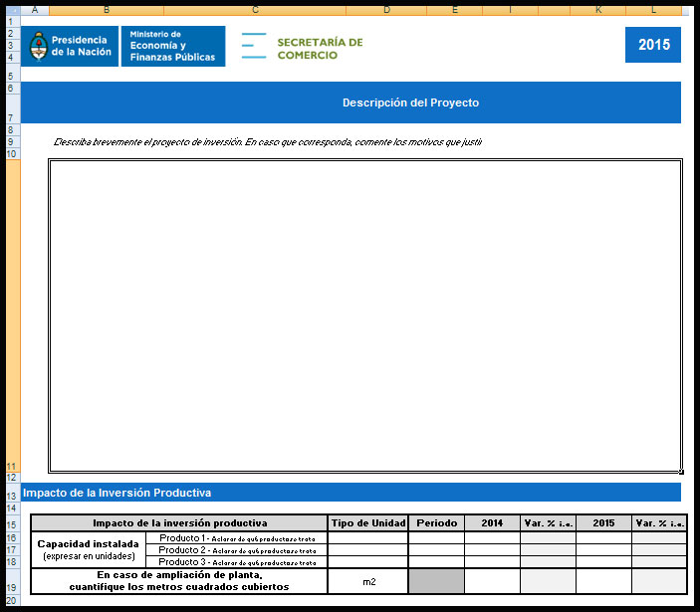This screenshot has height=612, width=700.
Task: Click the 2014 cell for Producto 3
Action: pyautogui.click(x=491, y=561)
